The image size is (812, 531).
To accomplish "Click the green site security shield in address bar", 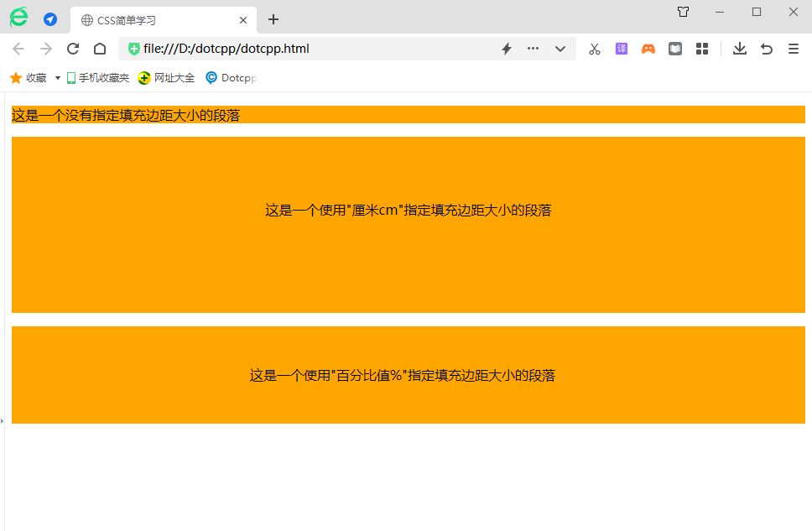I will point(133,49).
